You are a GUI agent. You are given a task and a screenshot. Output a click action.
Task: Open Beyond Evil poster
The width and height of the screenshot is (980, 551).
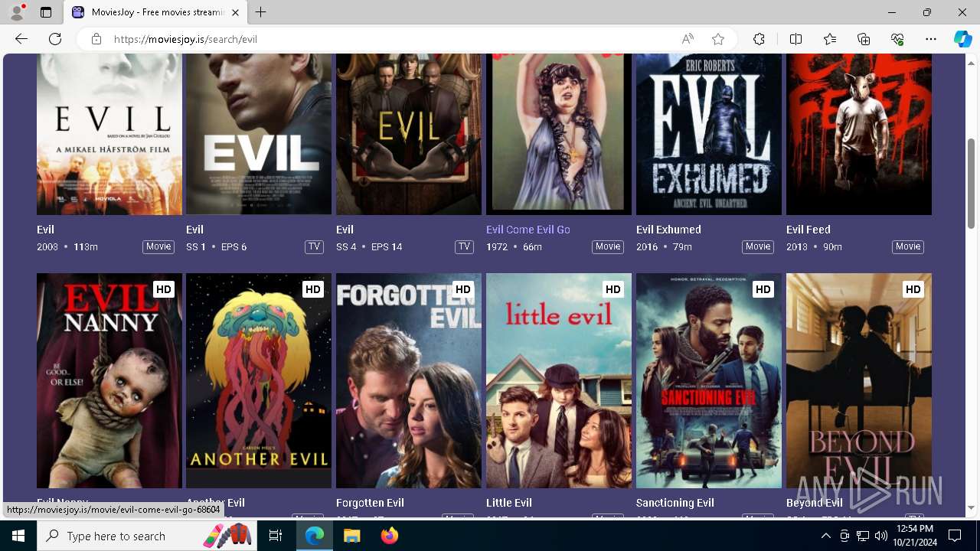coord(859,380)
